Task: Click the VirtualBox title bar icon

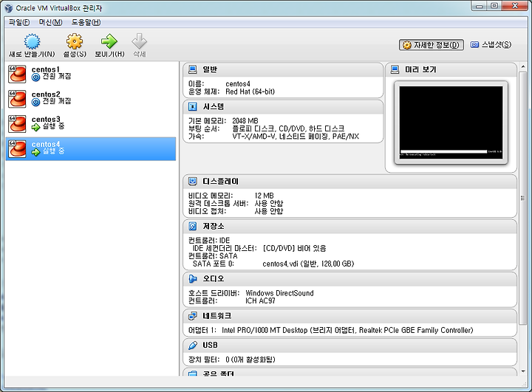Action: click(8, 8)
